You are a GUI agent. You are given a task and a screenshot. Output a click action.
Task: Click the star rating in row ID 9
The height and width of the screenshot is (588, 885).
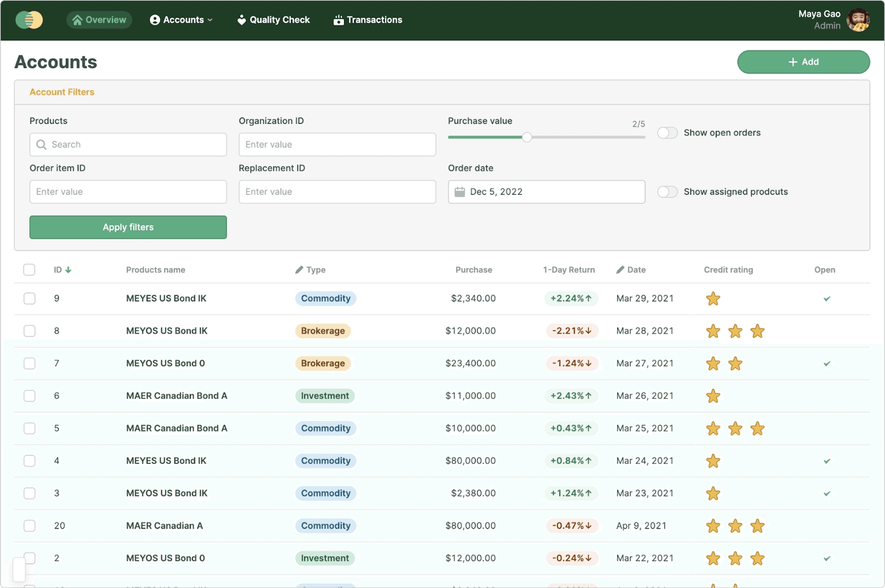click(x=713, y=299)
